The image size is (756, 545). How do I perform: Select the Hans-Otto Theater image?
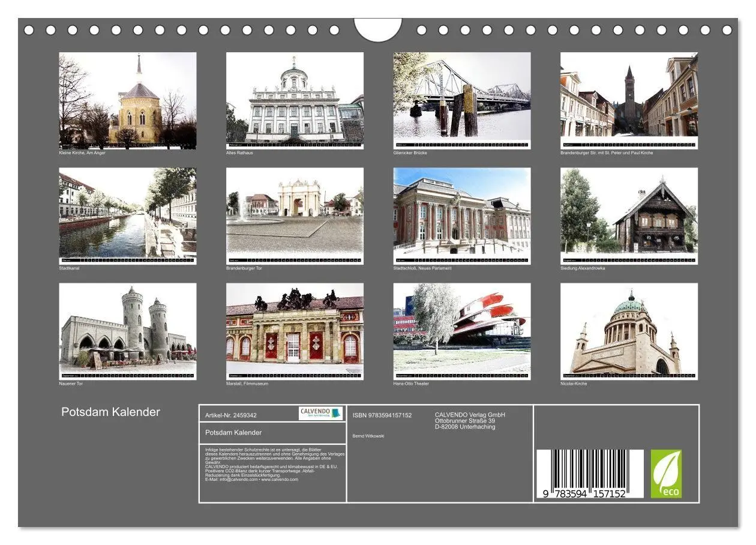click(x=462, y=331)
